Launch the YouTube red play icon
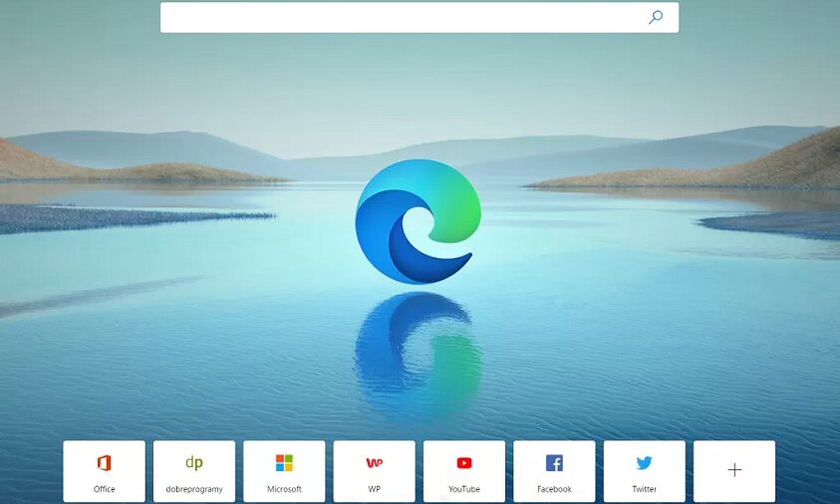The image size is (840, 504). click(464, 463)
